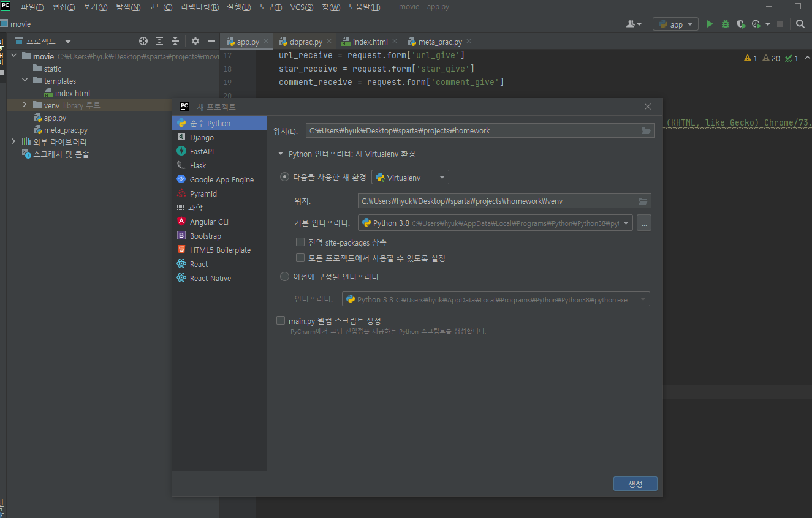812x518 pixels.
Task: Close the 새 프로젝트 dialog
Action: [x=648, y=107]
